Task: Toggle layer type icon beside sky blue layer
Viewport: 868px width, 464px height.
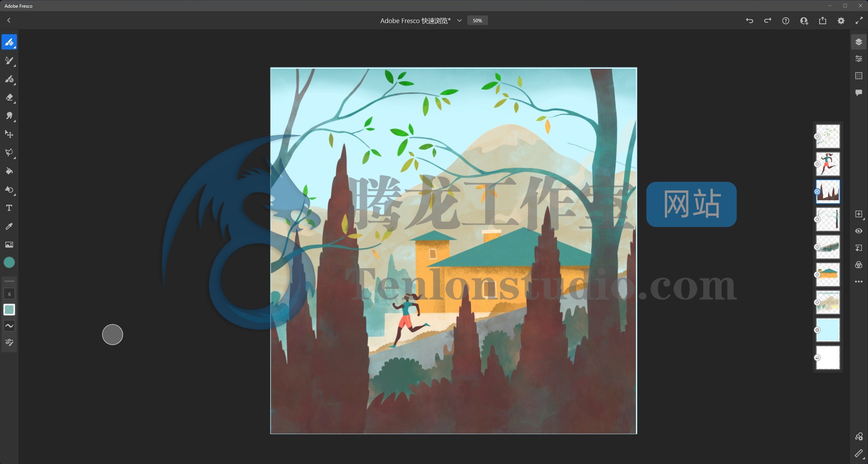Action: (817, 330)
